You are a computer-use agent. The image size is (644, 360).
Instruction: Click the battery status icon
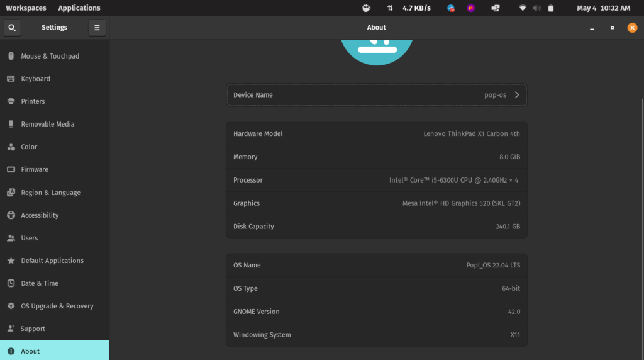[x=551, y=8]
